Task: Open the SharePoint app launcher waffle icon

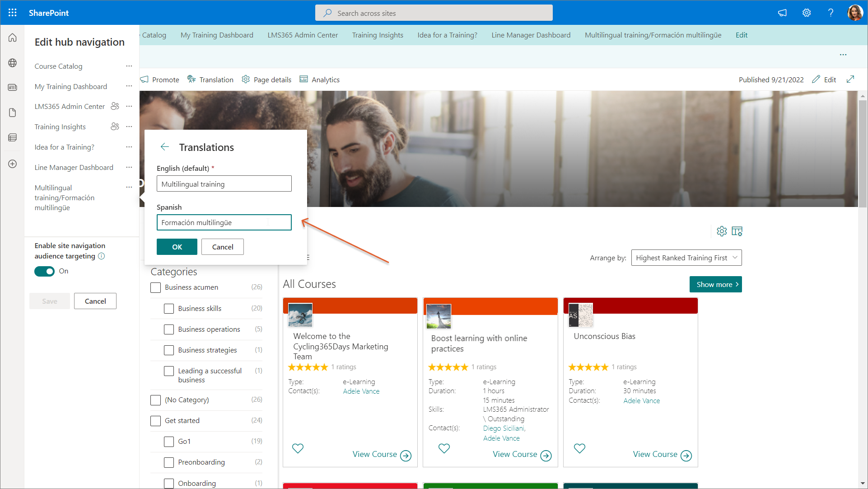Action: 13,13
